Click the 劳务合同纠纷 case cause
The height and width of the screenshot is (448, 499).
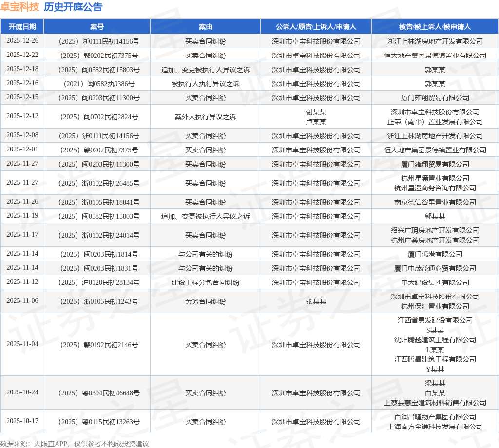tap(206, 301)
